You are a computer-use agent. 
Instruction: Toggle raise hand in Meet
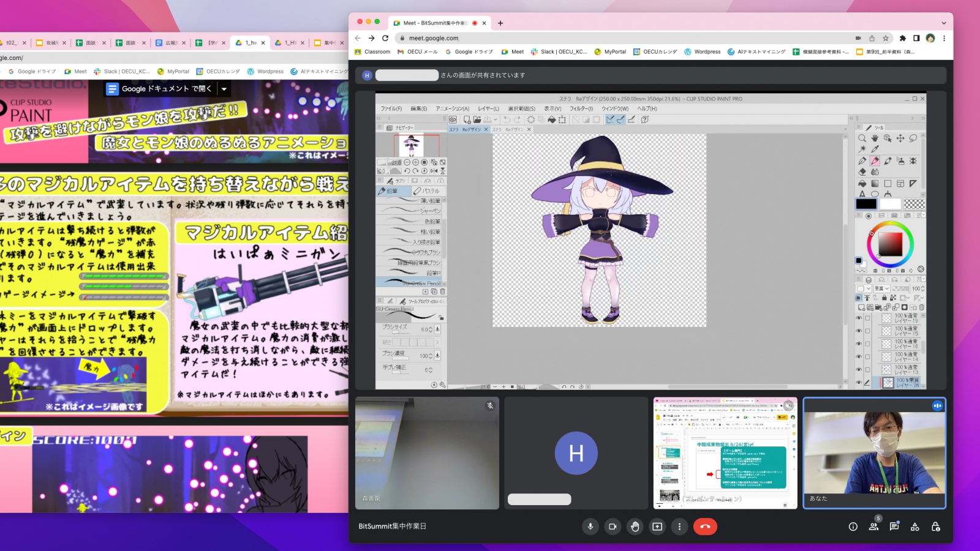(x=635, y=527)
